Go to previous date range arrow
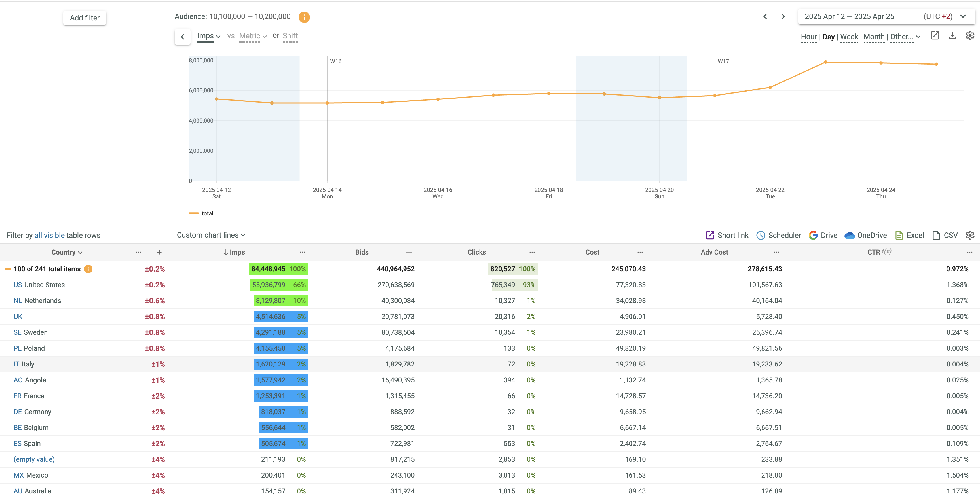This screenshot has height=500, width=980. (x=765, y=16)
